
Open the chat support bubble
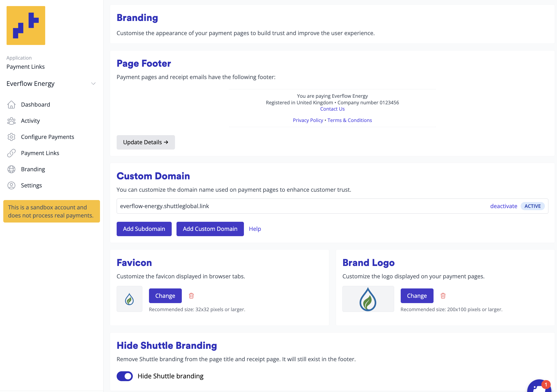539,386
